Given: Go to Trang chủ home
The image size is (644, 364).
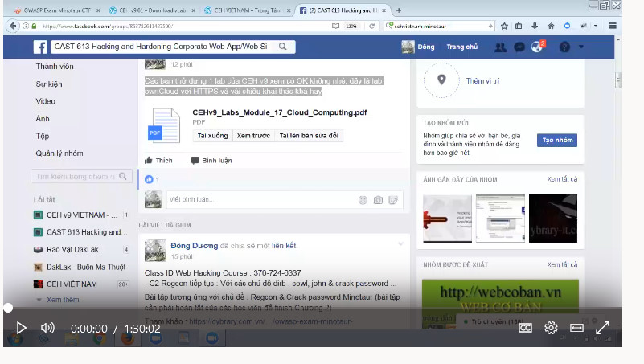Looking at the screenshot, I should click(462, 47).
